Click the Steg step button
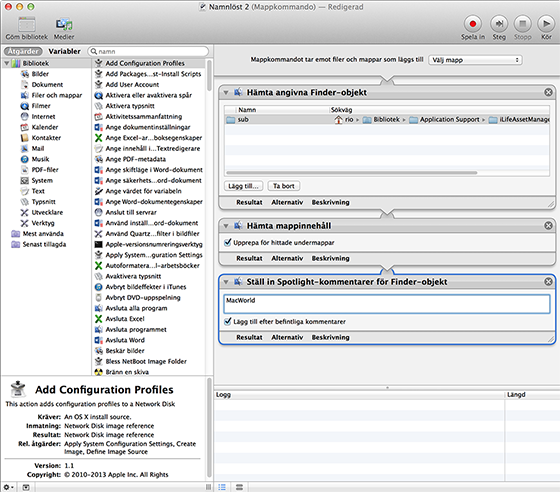This screenshot has height=492, width=560. pos(499,24)
